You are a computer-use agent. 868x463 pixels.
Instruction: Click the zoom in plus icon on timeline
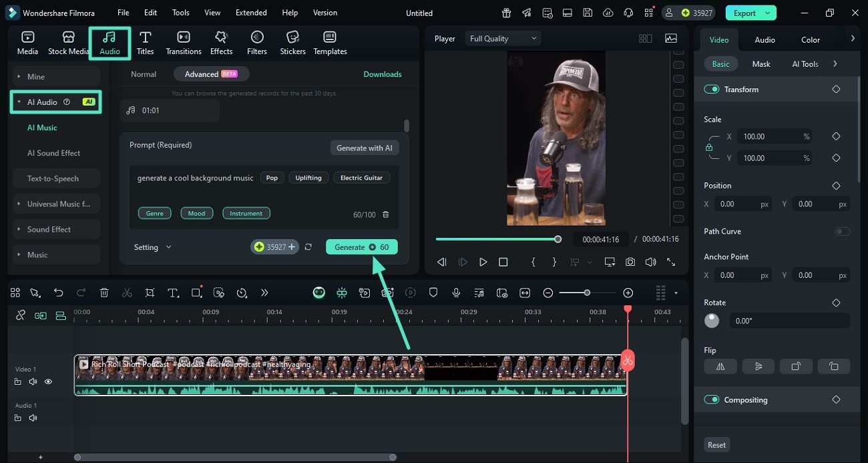[628, 293]
